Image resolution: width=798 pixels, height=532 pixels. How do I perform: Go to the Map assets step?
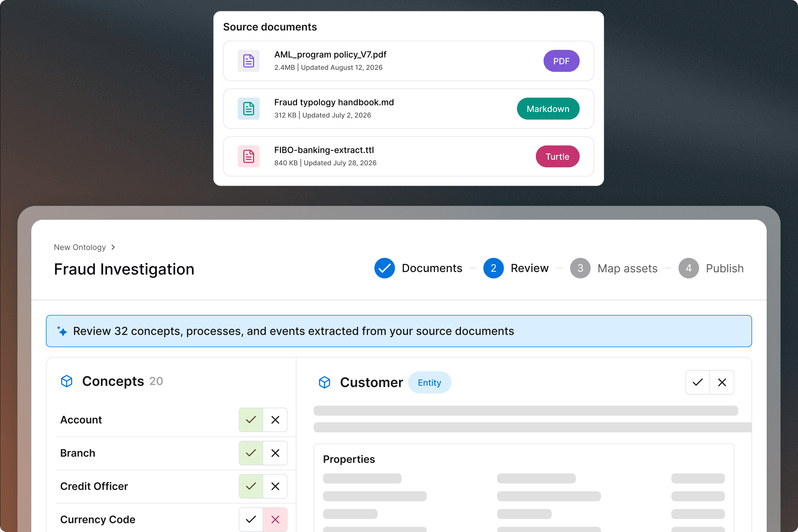[627, 268]
